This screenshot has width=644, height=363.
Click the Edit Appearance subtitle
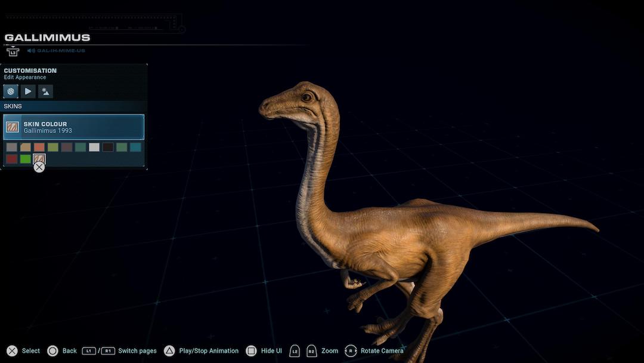[x=25, y=77]
